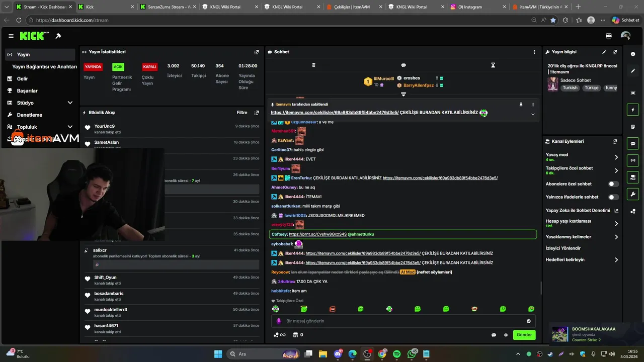The height and width of the screenshot is (362, 644).
Task: Open the pinned itemavm.com çekiliş link
Action: [335, 113]
